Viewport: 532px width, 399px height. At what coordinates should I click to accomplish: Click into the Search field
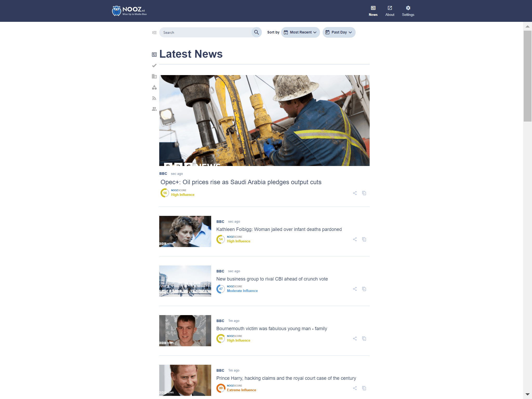[205, 32]
